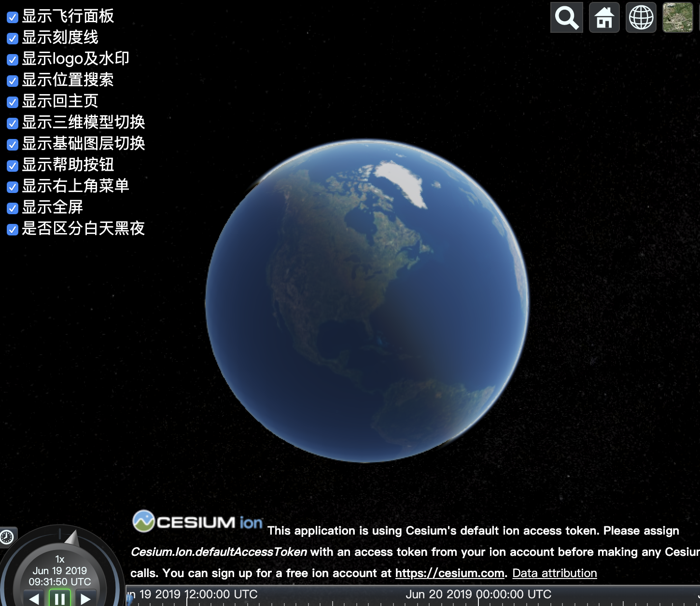Toggle 显示全屏 off
Viewport: 700px width, 606px height.
point(12,207)
